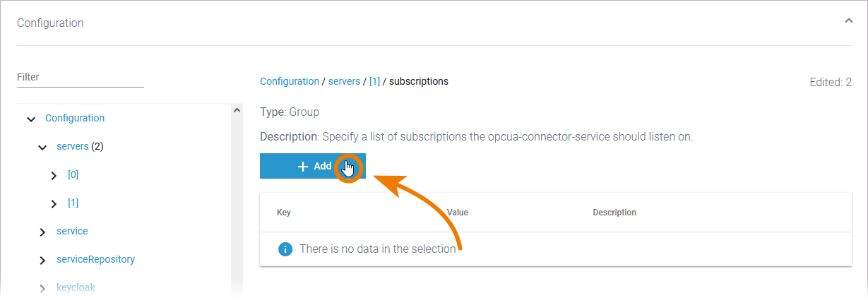Collapse the Configuration panel chevron
Screen dimensions: 868x298
(848, 21)
